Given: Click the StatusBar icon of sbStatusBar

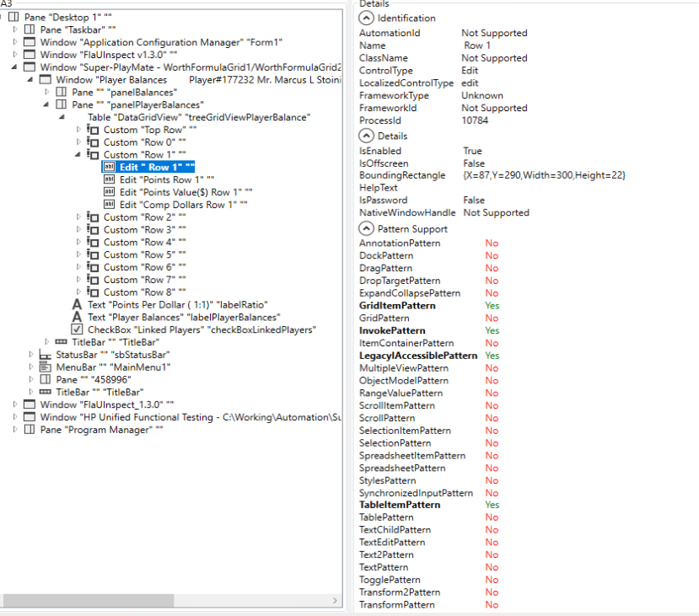Looking at the screenshot, I should click(x=46, y=355).
